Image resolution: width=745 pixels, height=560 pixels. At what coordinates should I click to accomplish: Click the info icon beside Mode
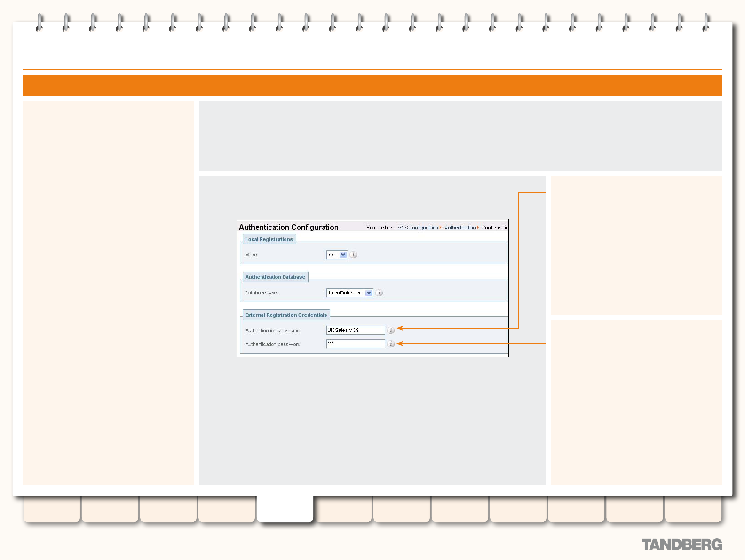[x=354, y=255]
